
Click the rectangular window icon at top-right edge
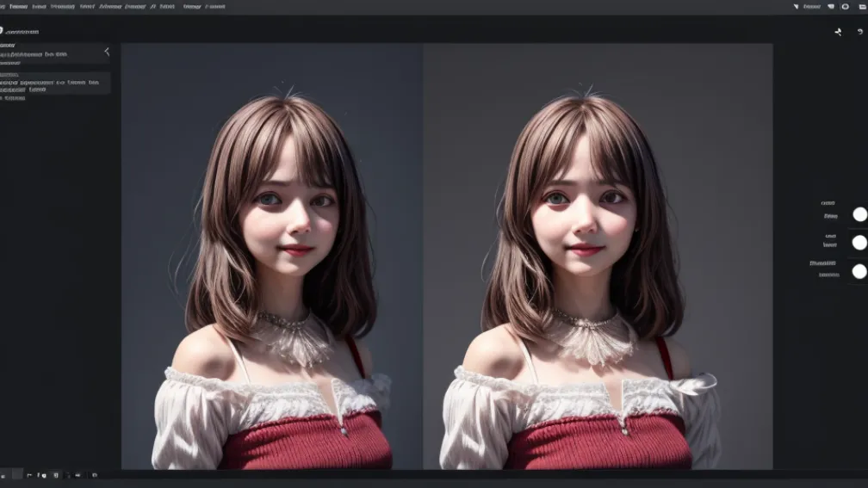[863, 7]
